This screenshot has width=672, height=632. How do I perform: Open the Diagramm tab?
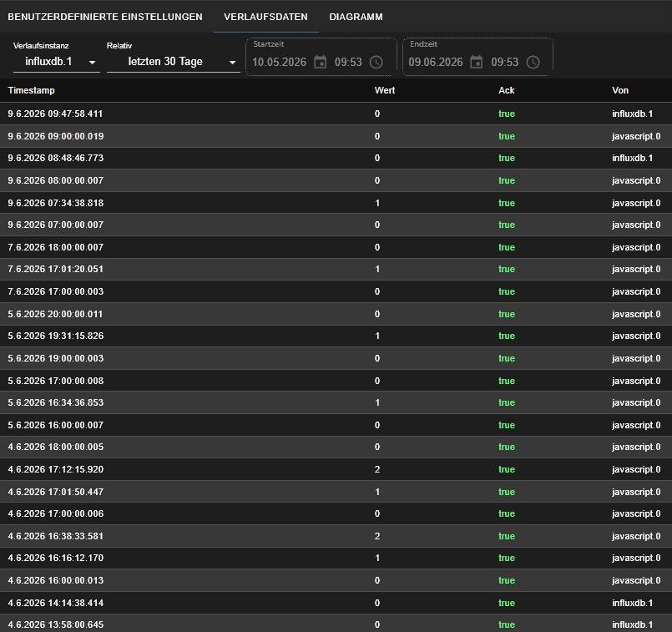pyautogui.click(x=356, y=17)
